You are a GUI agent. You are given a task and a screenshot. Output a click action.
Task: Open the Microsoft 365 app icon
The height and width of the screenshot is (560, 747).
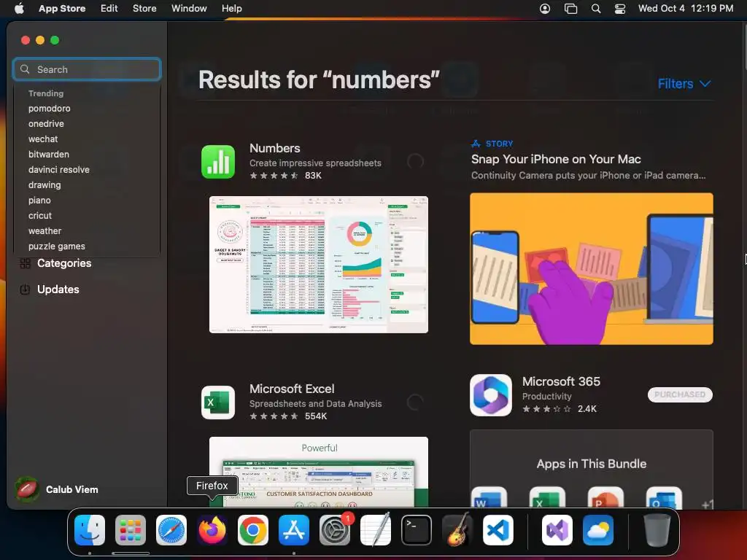coord(491,394)
